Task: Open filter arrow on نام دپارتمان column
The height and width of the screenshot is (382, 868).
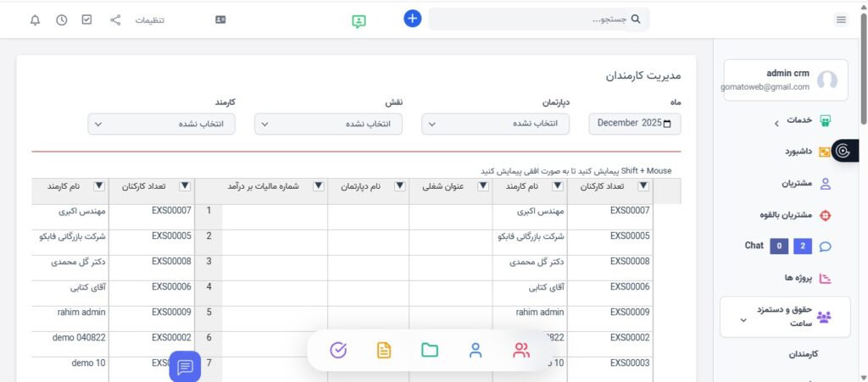Action: tap(400, 186)
